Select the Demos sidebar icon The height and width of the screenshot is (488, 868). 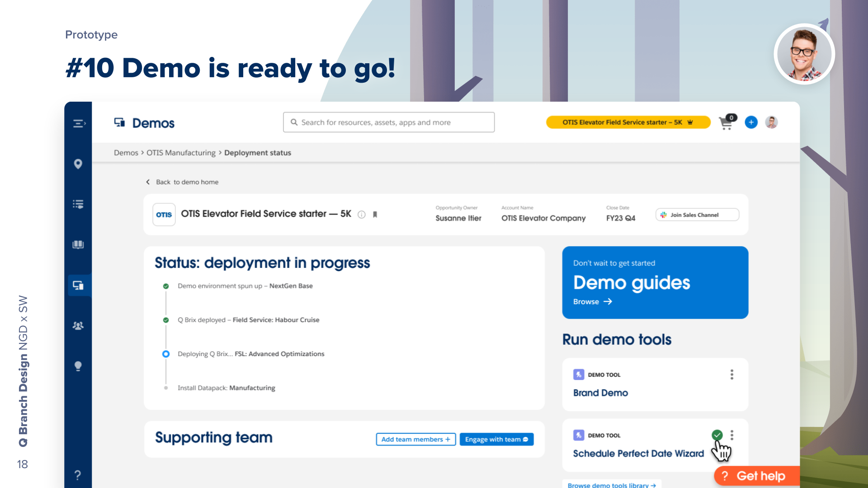(x=78, y=285)
